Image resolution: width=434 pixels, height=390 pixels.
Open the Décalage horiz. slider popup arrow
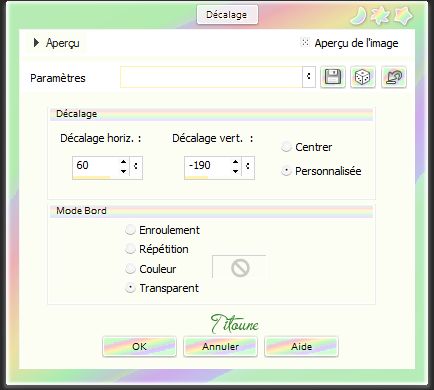coord(136,166)
